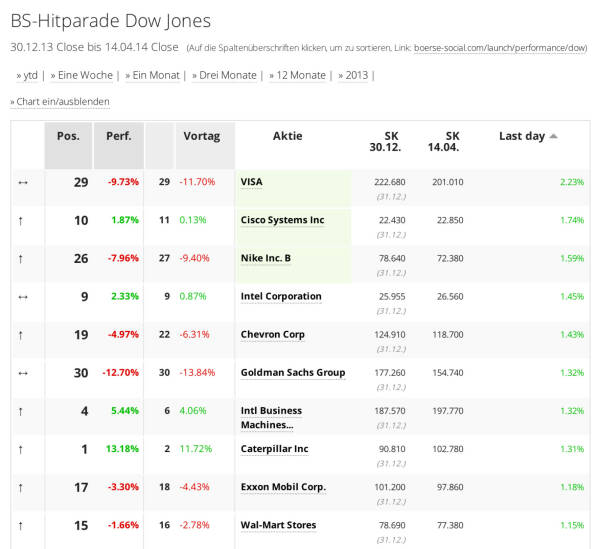Select the Drei Monate period
This screenshot has height=549, width=600.
227,75
